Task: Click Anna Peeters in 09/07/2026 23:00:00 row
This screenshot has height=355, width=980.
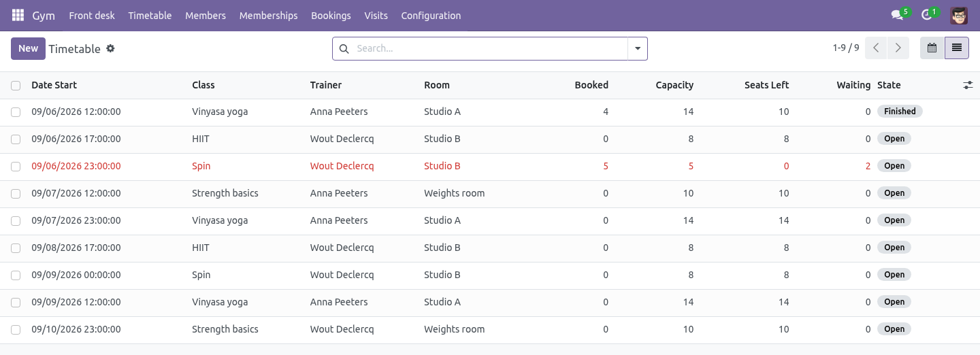Action: [x=339, y=220]
